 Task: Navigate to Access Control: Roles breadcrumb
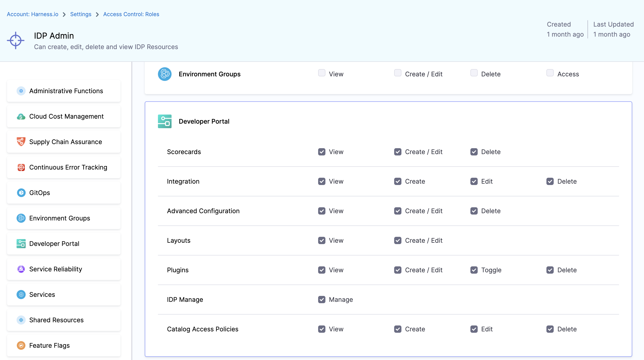click(131, 14)
